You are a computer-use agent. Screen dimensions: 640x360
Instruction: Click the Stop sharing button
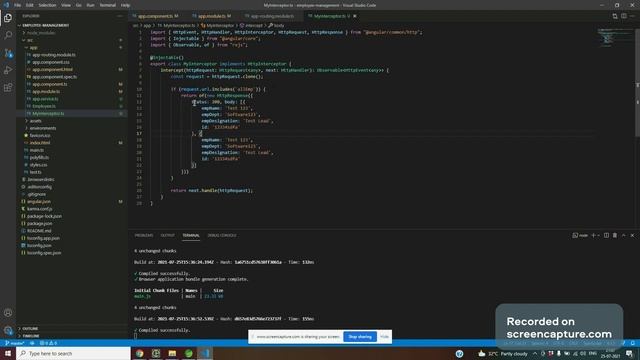(360, 337)
